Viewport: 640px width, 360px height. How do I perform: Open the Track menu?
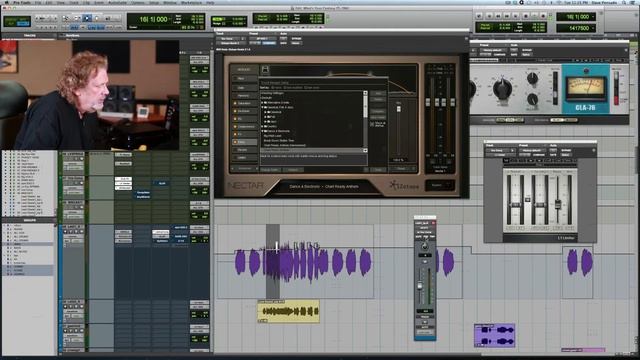(74, 2)
